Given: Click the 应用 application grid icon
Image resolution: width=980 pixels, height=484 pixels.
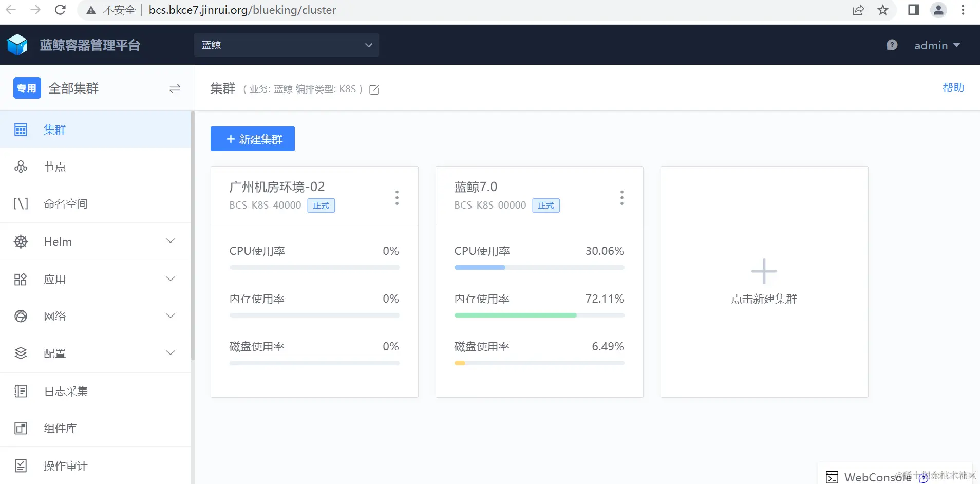Looking at the screenshot, I should pos(21,279).
